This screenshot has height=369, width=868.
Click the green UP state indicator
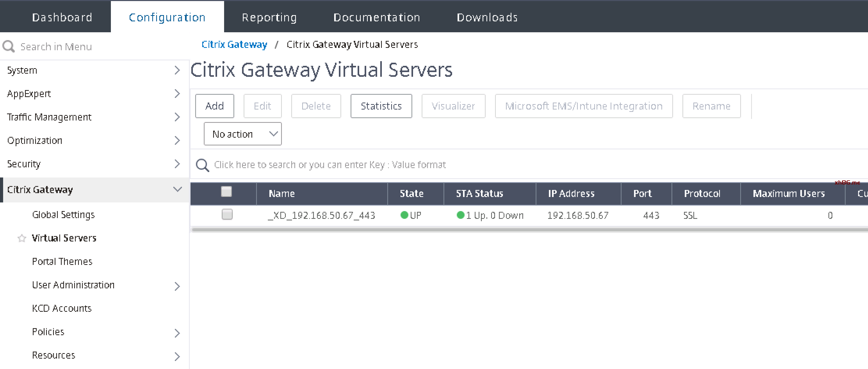404,215
